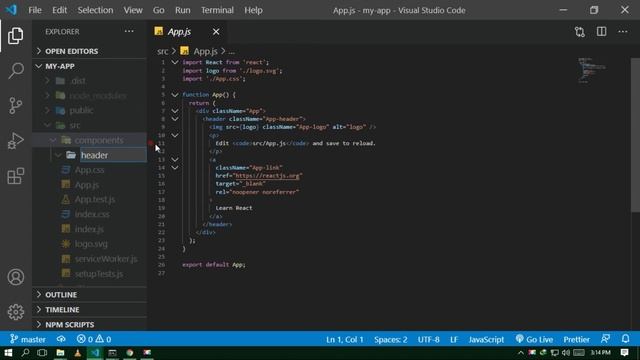
Task: Open logo.svg in the explorer
Action: [90, 244]
